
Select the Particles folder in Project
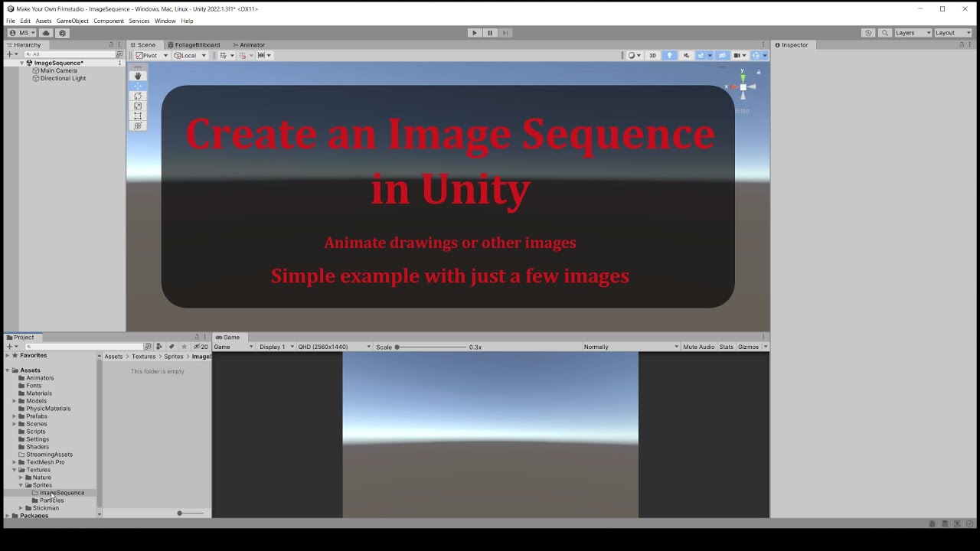[x=52, y=500]
